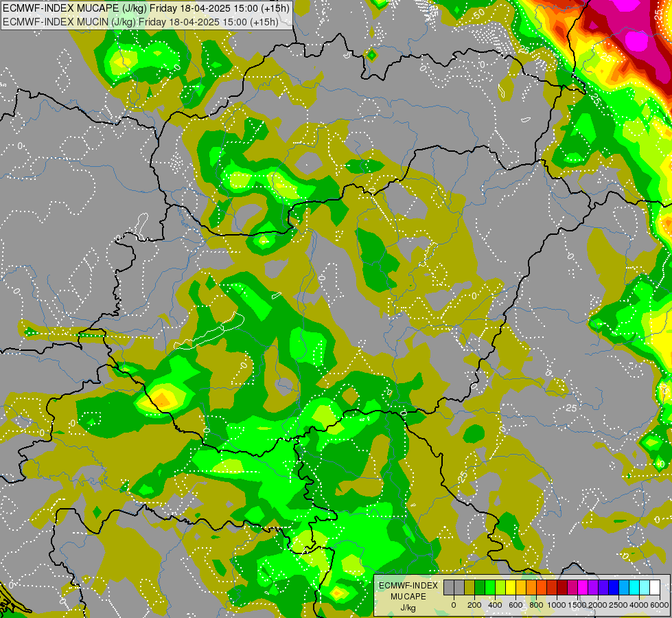Click the pale cyan legend swatch
The width and height of the screenshot is (672, 618).
[x=645, y=588]
